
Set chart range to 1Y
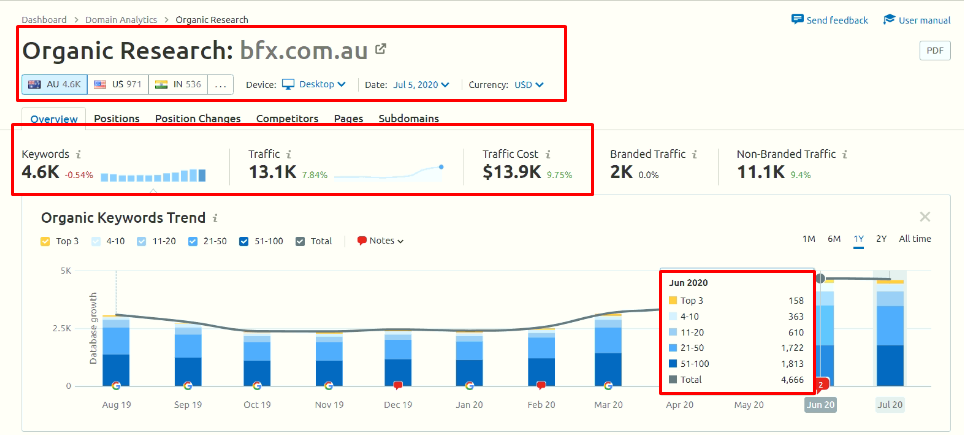[858, 239]
